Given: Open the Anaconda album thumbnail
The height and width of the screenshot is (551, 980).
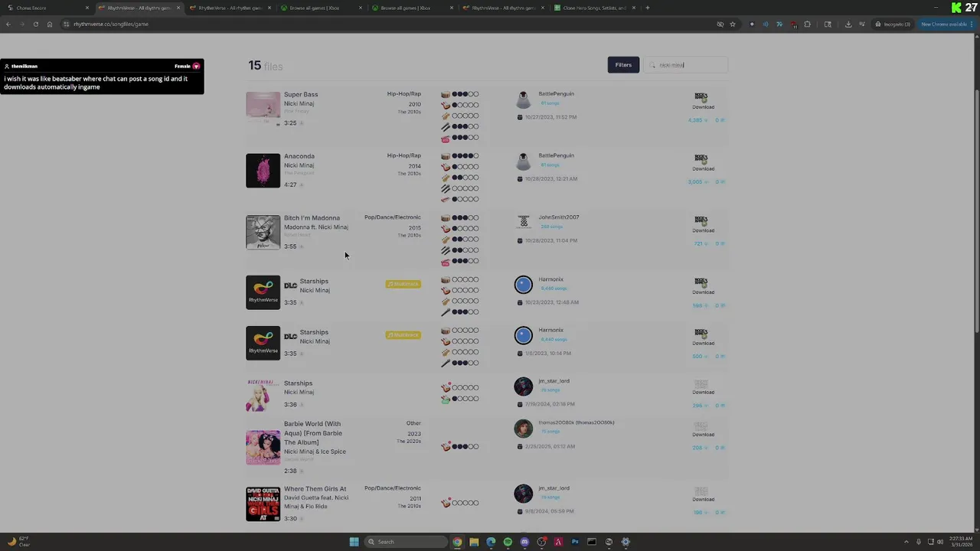Looking at the screenshot, I should click(x=263, y=171).
